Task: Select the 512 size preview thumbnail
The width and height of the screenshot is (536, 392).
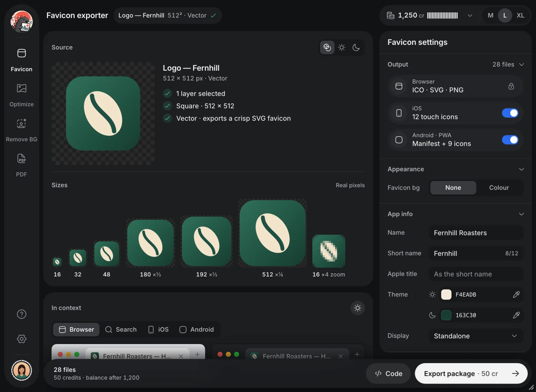Action: tap(273, 233)
